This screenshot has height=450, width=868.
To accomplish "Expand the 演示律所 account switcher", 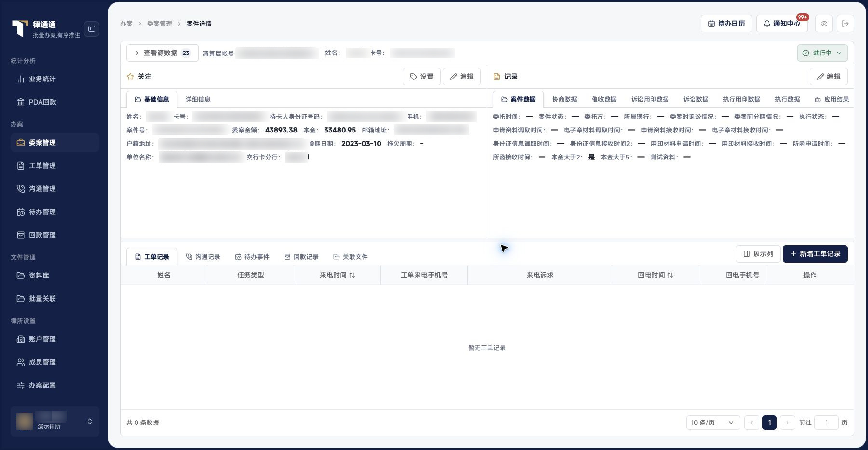I will pos(55,422).
